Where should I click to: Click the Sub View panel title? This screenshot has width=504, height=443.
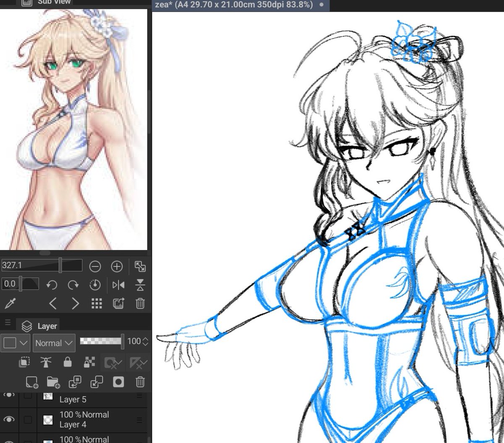(x=54, y=2)
